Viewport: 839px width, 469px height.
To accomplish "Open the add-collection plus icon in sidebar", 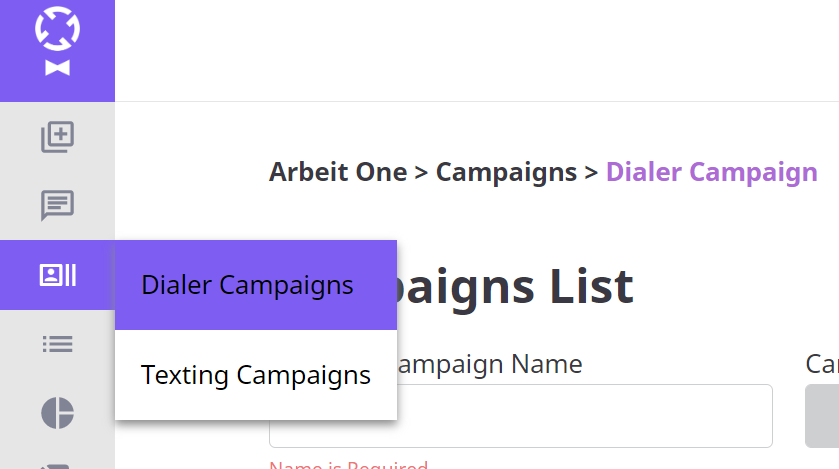I will click(x=57, y=137).
